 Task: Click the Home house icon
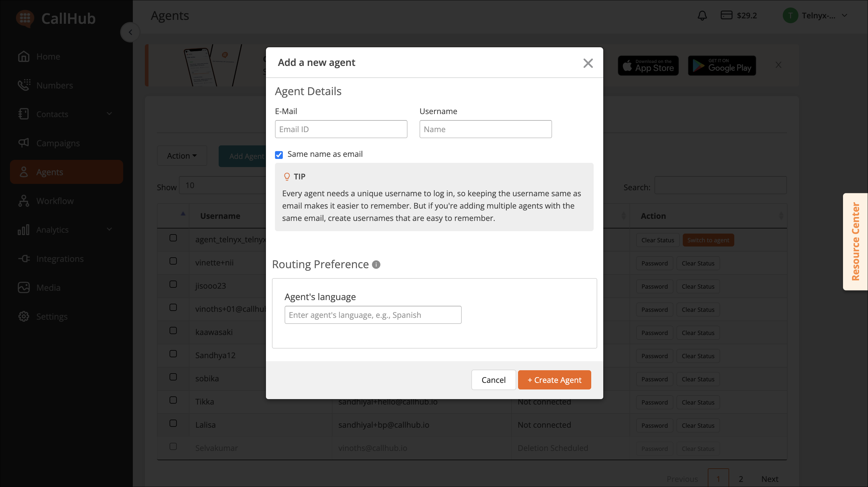(x=23, y=57)
